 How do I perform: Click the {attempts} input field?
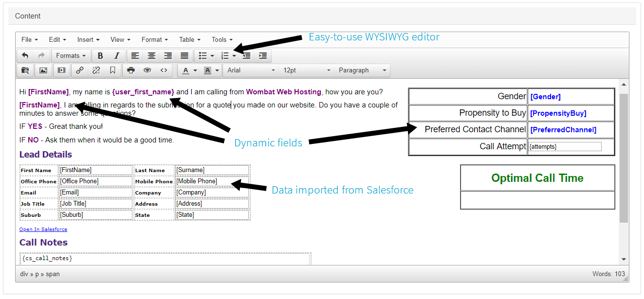coord(565,146)
